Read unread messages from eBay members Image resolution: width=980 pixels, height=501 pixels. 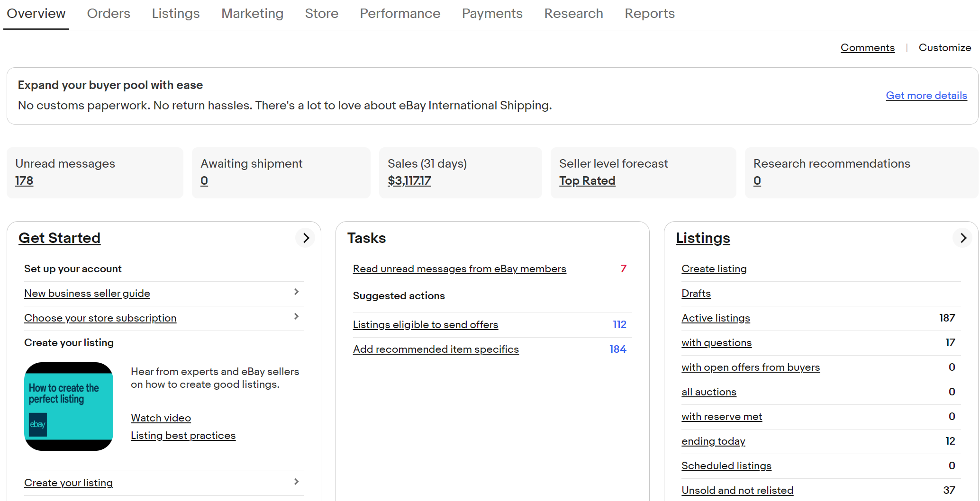click(459, 269)
